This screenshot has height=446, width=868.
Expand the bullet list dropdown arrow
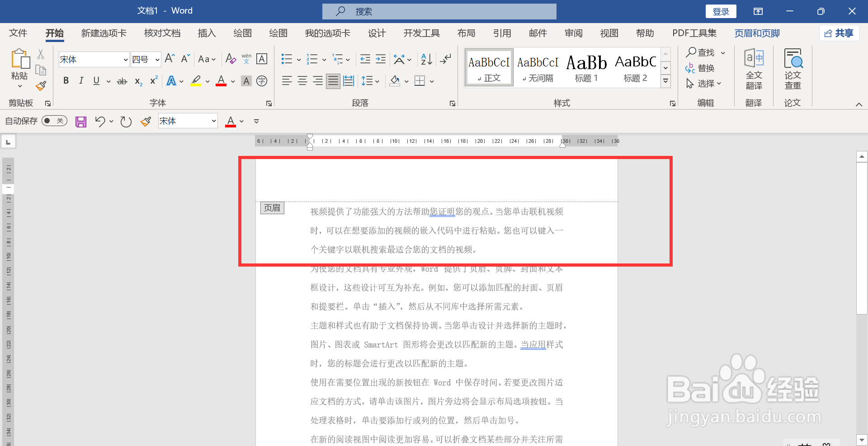(299, 60)
